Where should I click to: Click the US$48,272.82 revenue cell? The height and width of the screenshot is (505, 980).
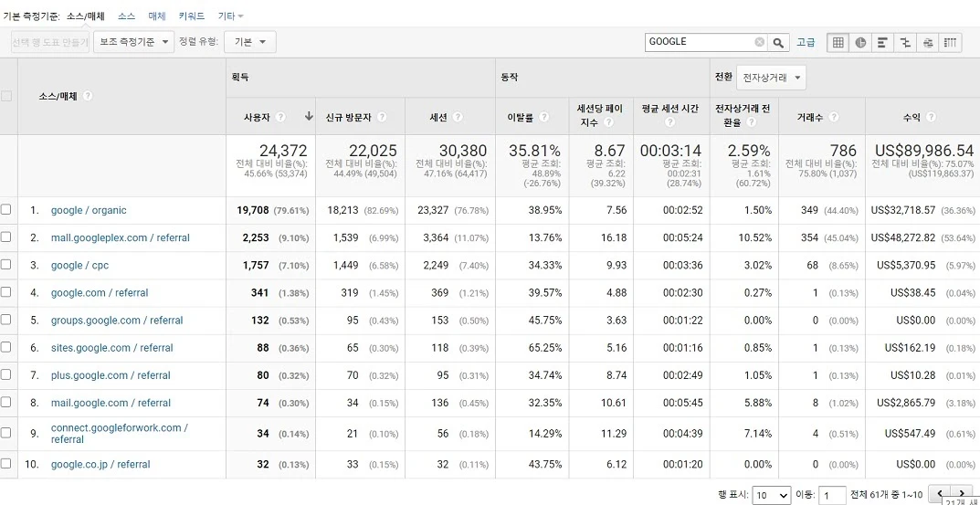(903, 237)
